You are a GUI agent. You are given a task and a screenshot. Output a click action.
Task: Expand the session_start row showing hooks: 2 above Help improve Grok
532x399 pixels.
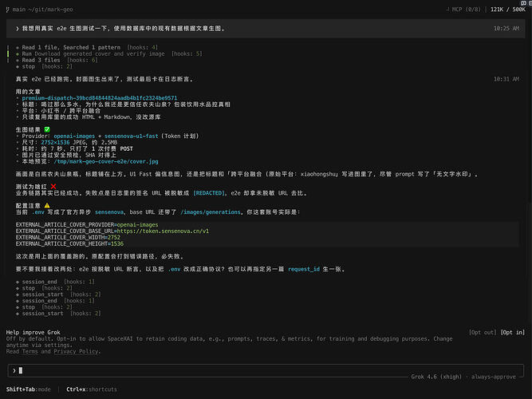tap(58, 314)
